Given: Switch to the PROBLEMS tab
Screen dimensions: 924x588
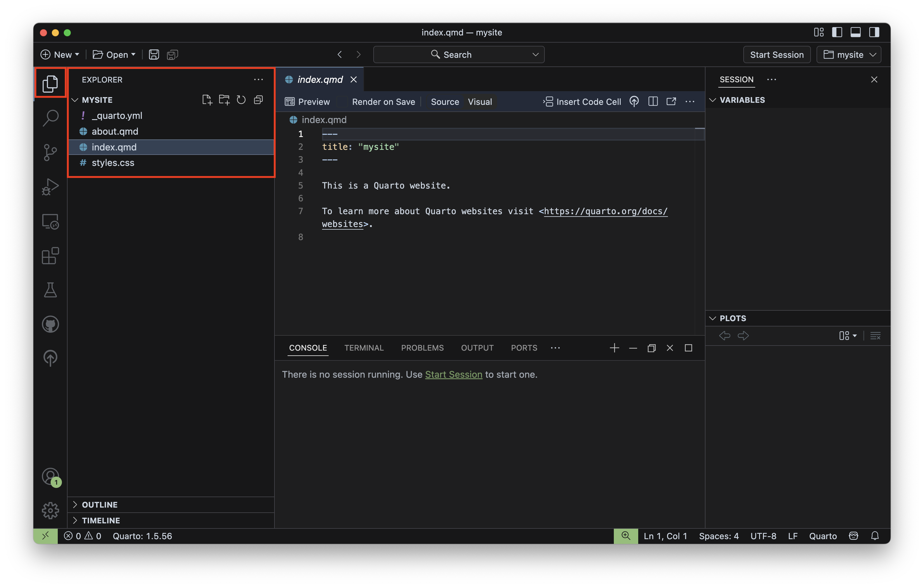Looking at the screenshot, I should point(422,348).
